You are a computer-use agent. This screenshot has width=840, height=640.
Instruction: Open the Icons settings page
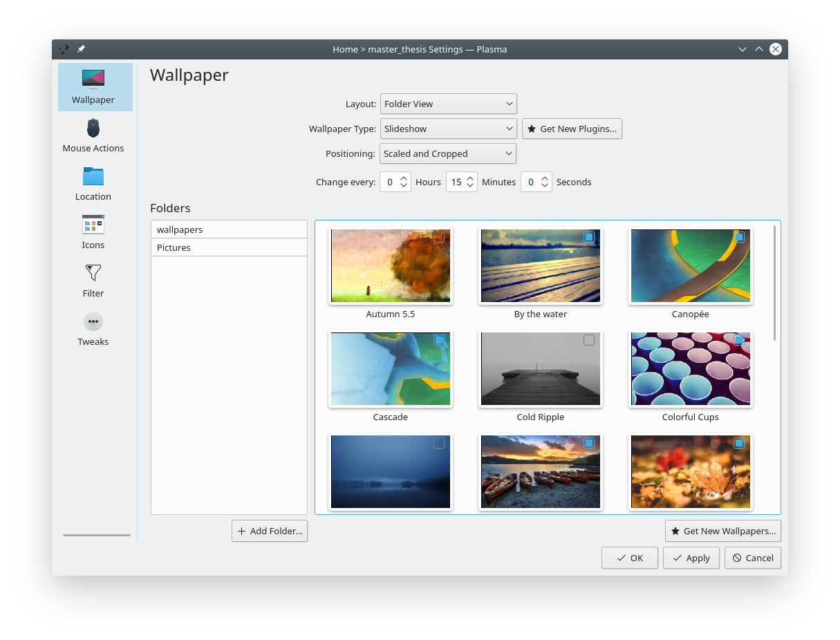93,232
